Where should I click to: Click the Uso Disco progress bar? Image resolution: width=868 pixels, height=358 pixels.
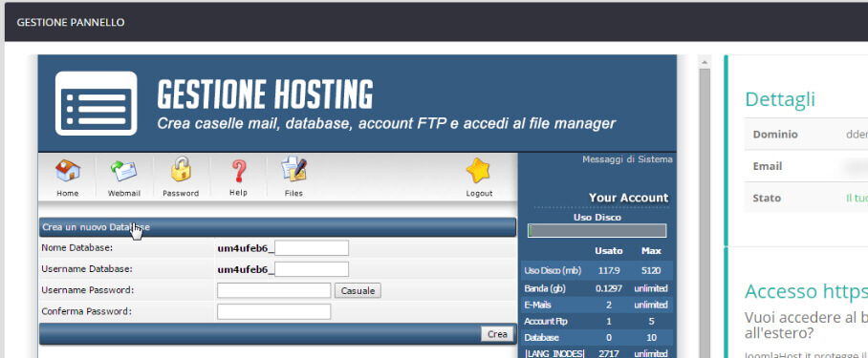597,230
